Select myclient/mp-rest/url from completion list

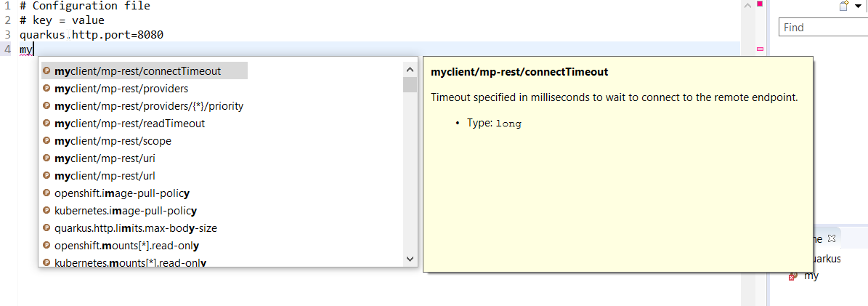point(105,176)
